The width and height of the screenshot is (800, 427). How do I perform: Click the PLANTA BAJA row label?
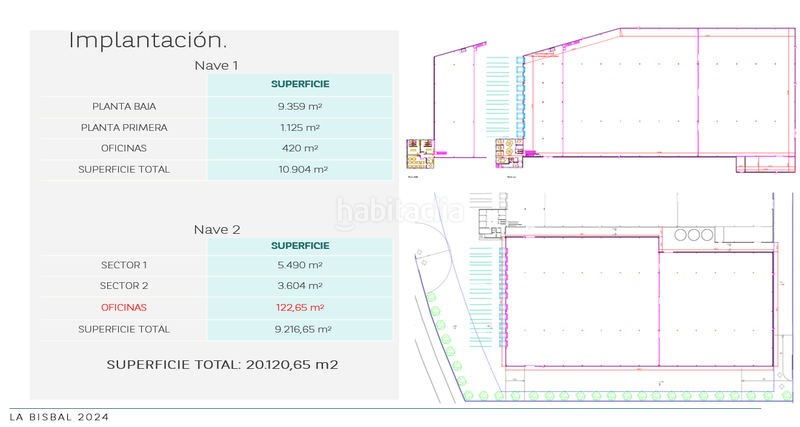point(124,106)
